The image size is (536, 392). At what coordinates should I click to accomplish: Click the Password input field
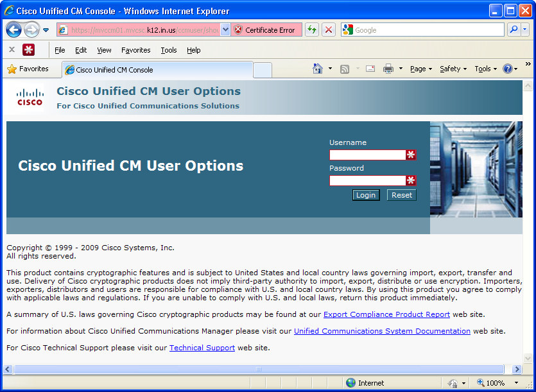point(367,180)
